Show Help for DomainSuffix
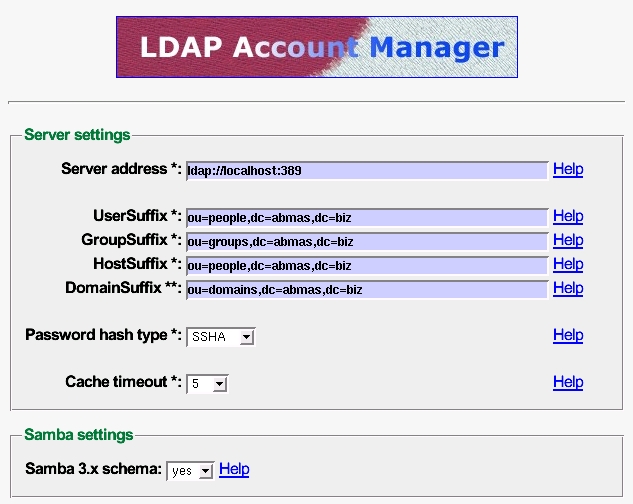 [x=567, y=288]
